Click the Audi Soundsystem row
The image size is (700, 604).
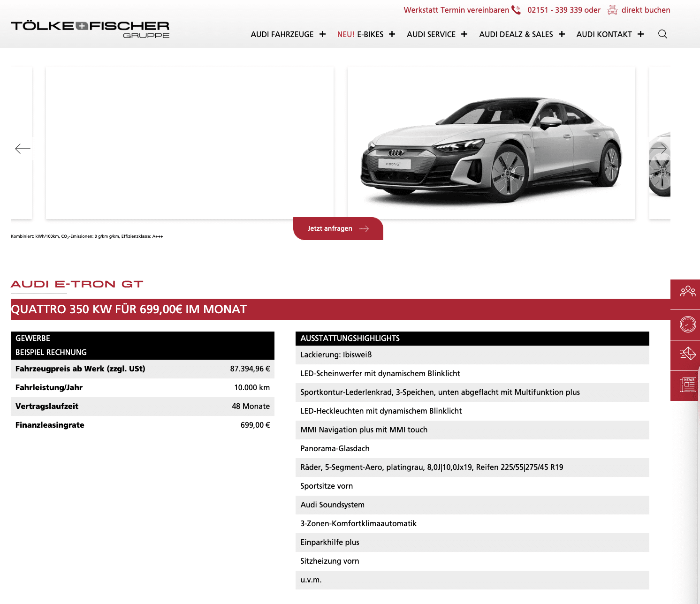click(472, 505)
